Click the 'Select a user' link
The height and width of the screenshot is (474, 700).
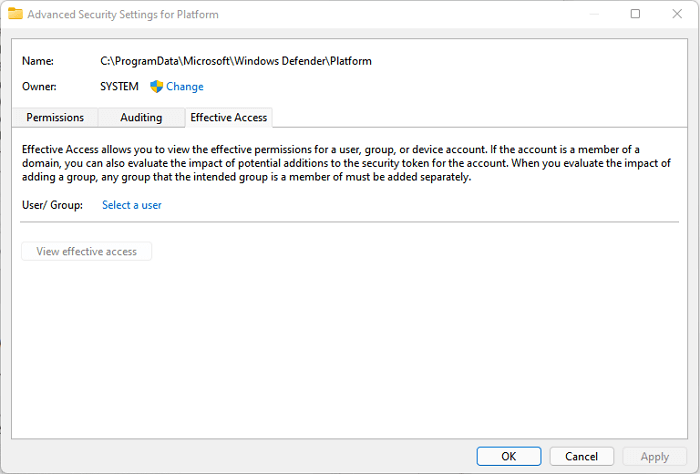point(132,205)
